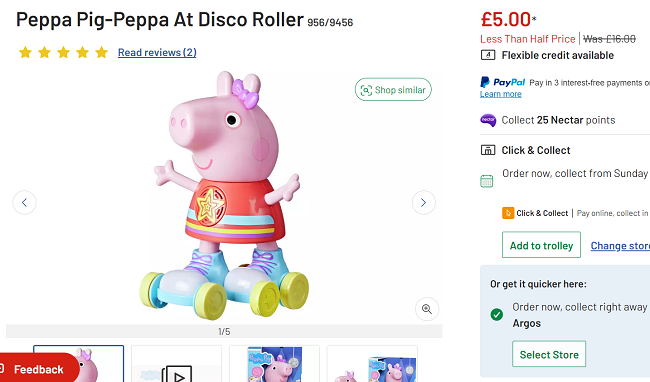Image resolution: width=650 pixels, height=382 pixels.
Task: Click the main Peppa Pig product image
Action: tap(224, 196)
